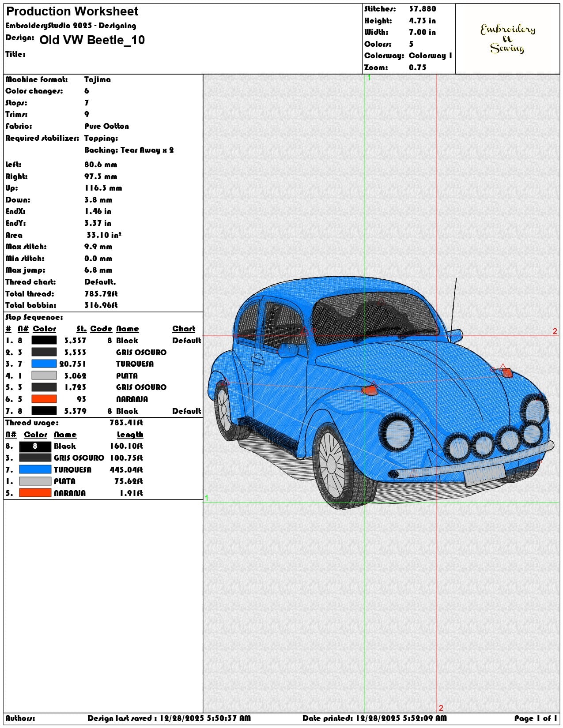Click the stitch count '5,379' in row 7
The height and width of the screenshot is (728, 563).
(75, 411)
